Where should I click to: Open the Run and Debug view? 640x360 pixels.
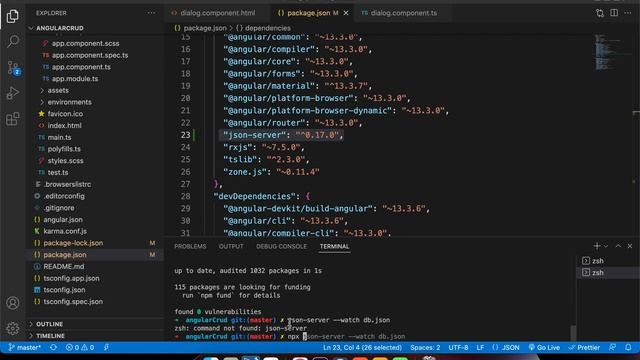[13, 93]
